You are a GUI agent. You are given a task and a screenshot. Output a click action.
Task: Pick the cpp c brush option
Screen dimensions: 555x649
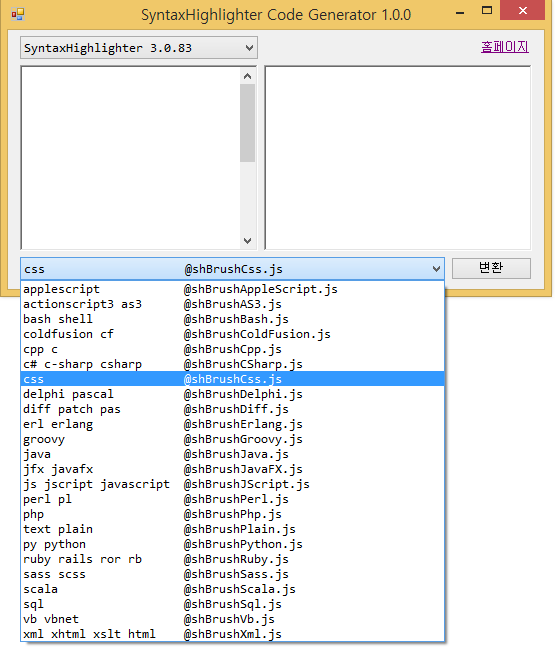pyautogui.click(x=232, y=349)
